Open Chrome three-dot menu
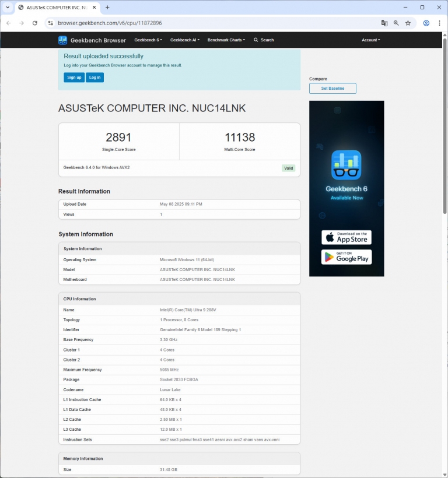448x478 pixels. coord(439,23)
